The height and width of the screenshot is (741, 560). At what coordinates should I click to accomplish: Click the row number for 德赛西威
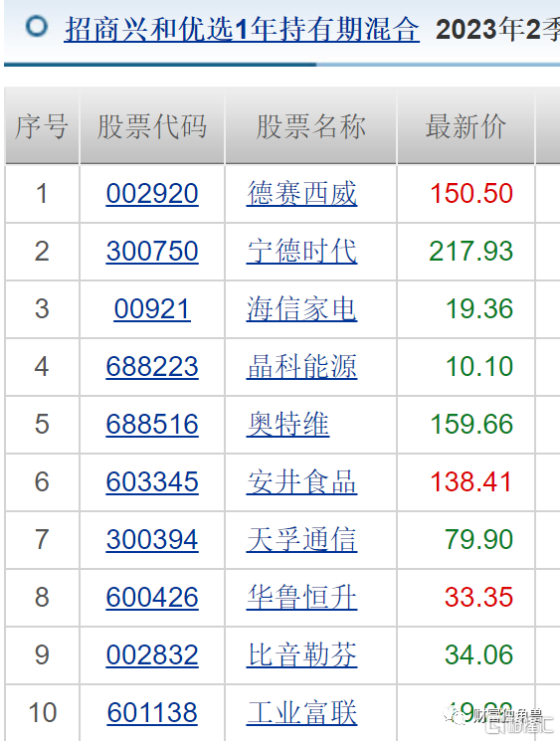pos(42,194)
